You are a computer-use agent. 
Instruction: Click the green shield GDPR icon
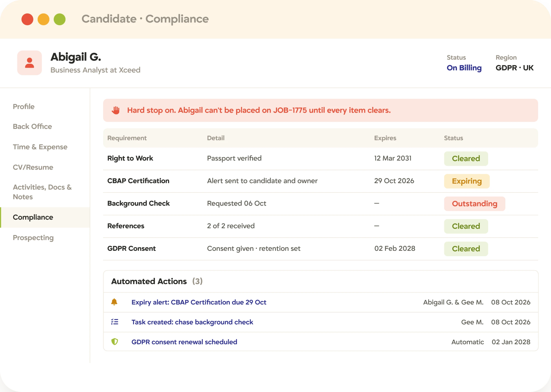click(115, 342)
